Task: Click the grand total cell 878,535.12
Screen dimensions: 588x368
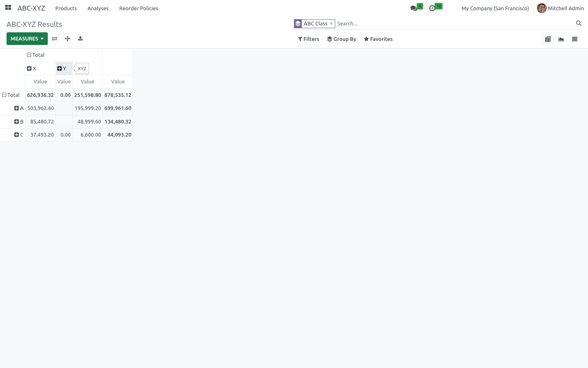Action: [x=118, y=95]
